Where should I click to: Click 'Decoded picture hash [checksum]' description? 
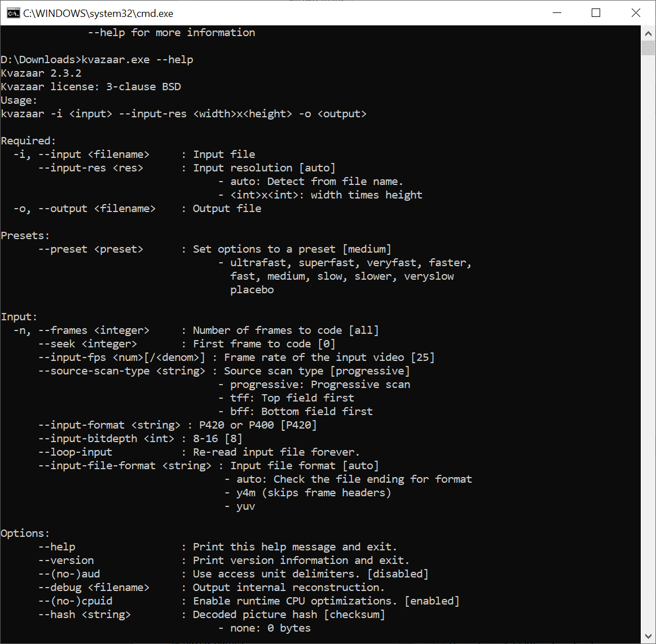(289, 614)
